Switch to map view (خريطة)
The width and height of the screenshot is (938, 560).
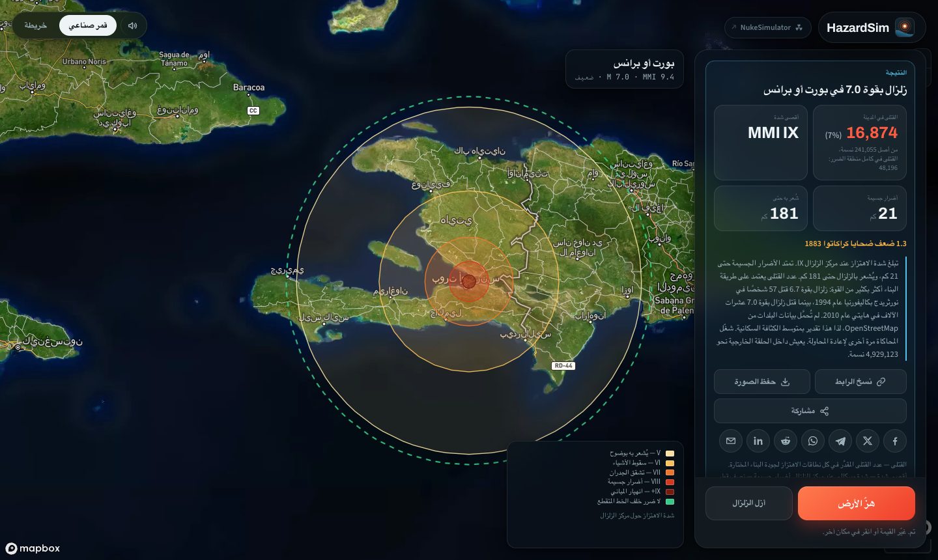point(36,25)
